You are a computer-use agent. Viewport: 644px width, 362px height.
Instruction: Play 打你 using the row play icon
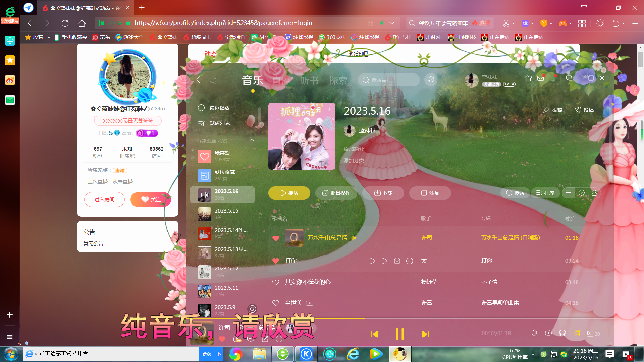click(372, 261)
